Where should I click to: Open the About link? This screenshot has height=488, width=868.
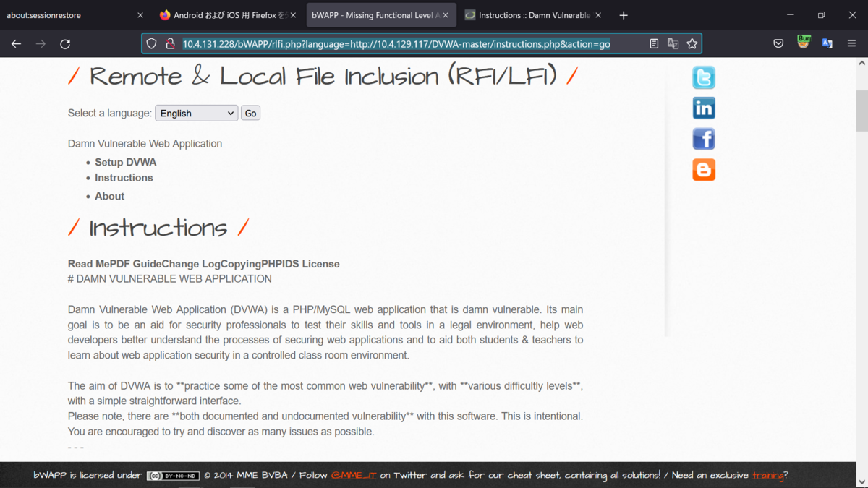click(109, 196)
